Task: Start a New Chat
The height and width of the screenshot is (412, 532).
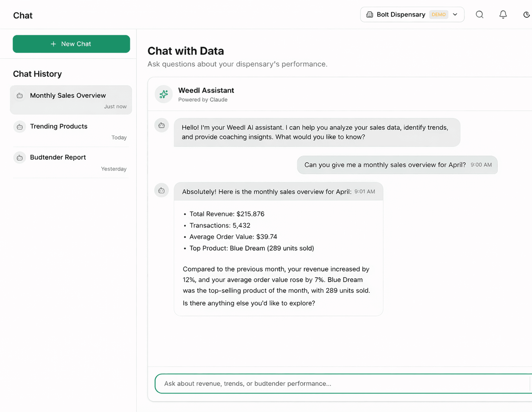Action: (71, 44)
